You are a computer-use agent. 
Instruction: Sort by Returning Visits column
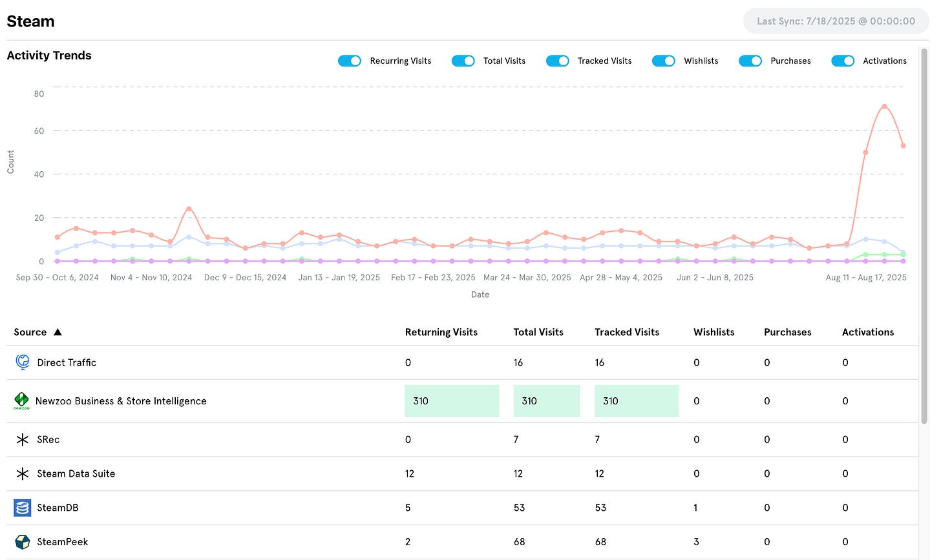pyautogui.click(x=441, y=332)
